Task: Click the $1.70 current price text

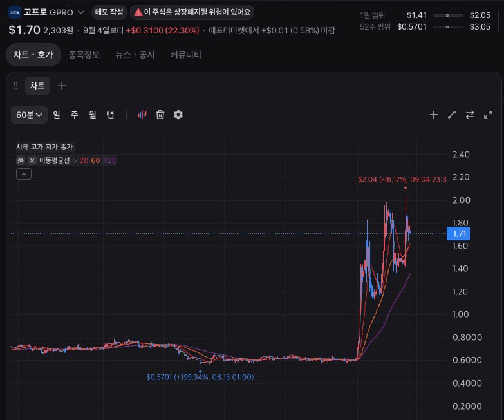Action: 24,30
